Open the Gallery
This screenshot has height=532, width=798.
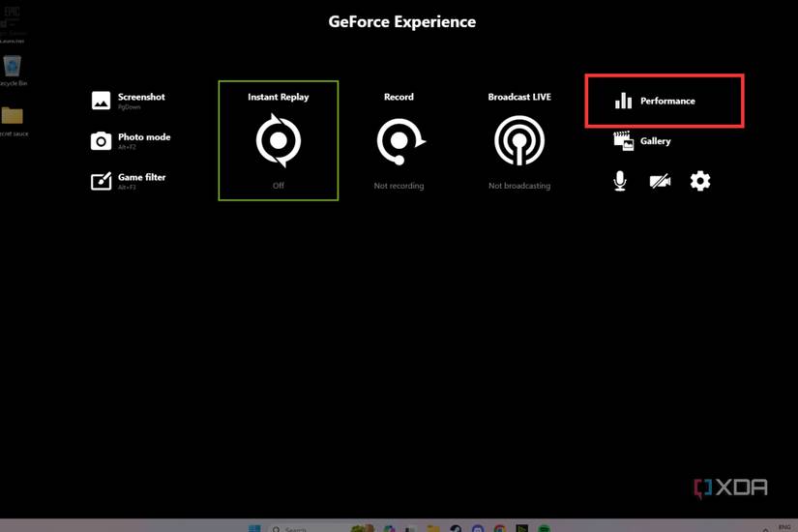click(x=642, y=141)
